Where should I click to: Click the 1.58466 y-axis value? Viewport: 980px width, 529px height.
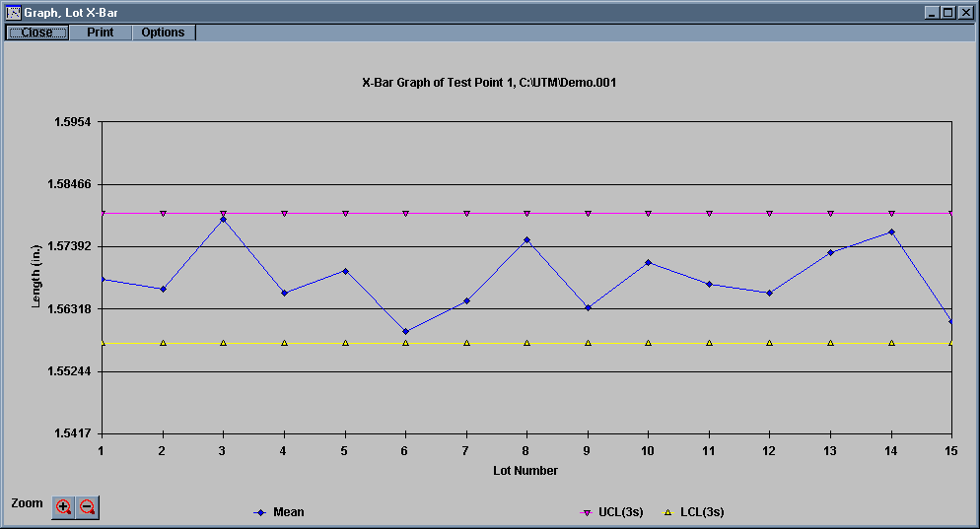point(69,184)
